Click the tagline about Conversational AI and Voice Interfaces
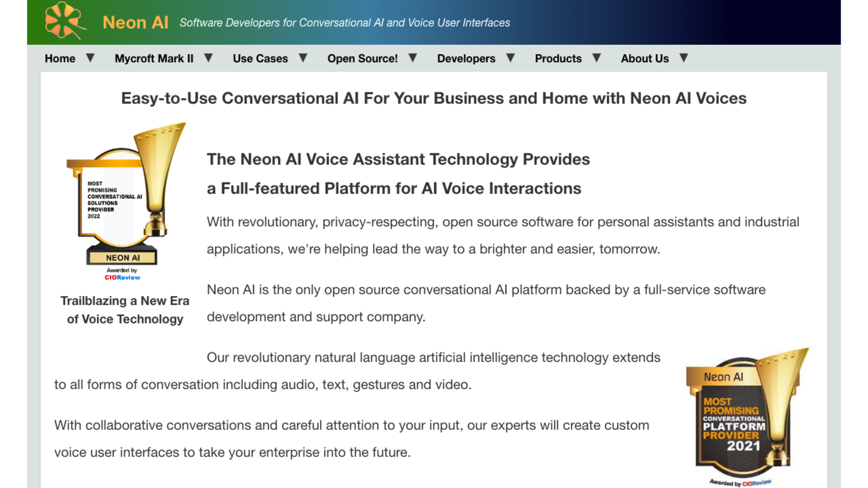 (x=345, y=23)
